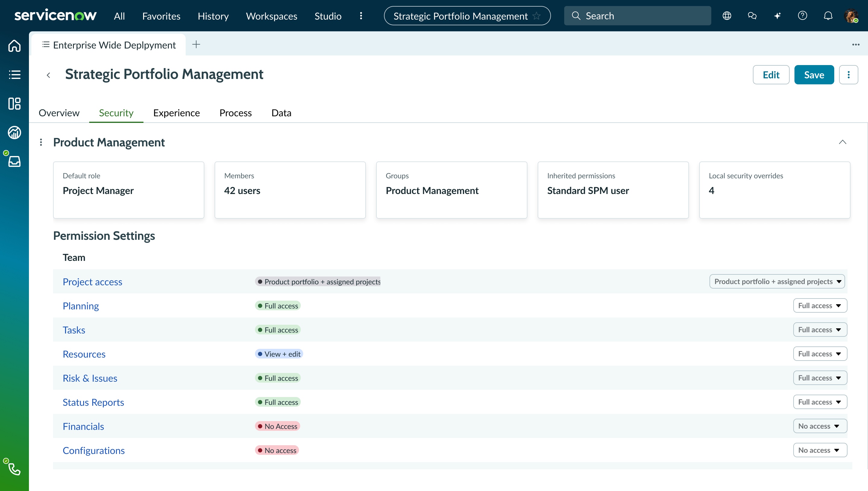Switch to the Data tab
This screenshot has height=491, width=868.
[x=281, y=113]
